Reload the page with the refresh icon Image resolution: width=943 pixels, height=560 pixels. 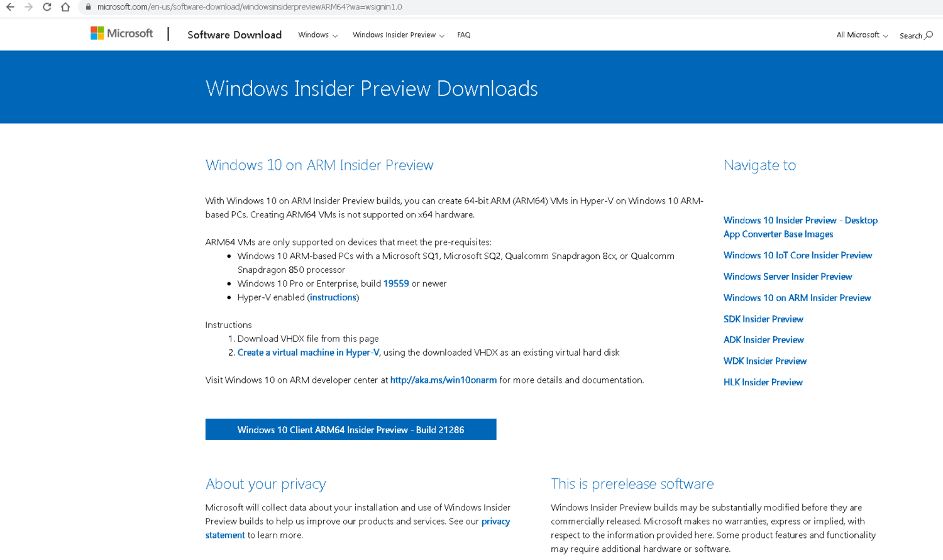(x=47, y=7)
